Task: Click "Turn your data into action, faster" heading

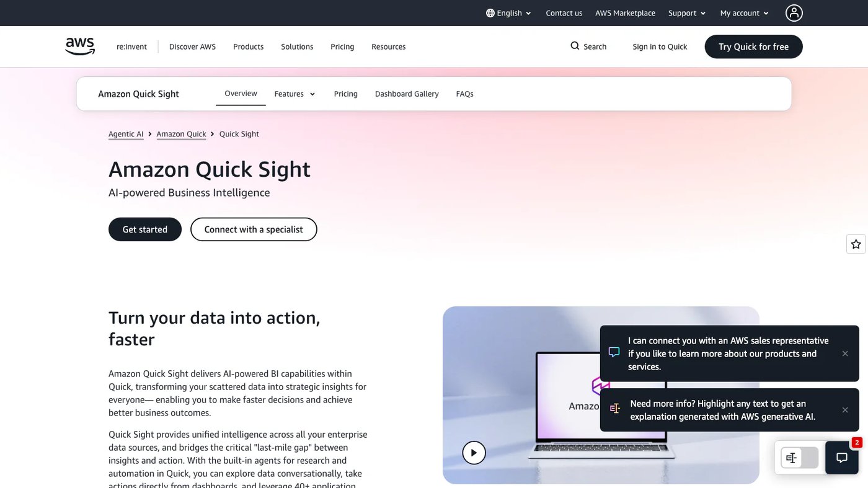Action: click(x=215, y=328)
